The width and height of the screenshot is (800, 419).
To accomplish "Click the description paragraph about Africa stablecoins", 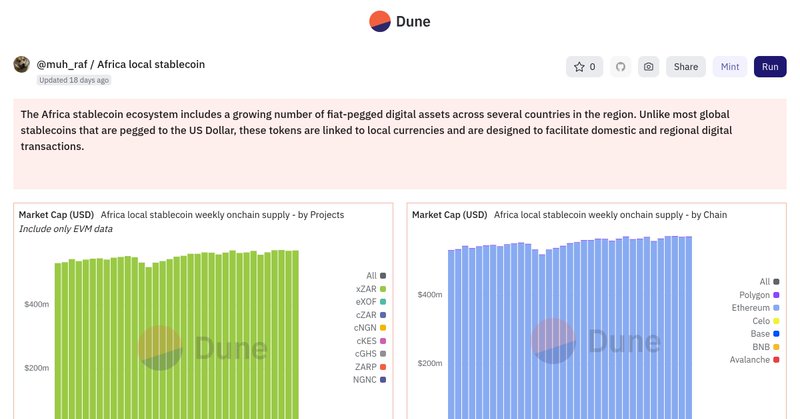I will [x=376, y=130].
